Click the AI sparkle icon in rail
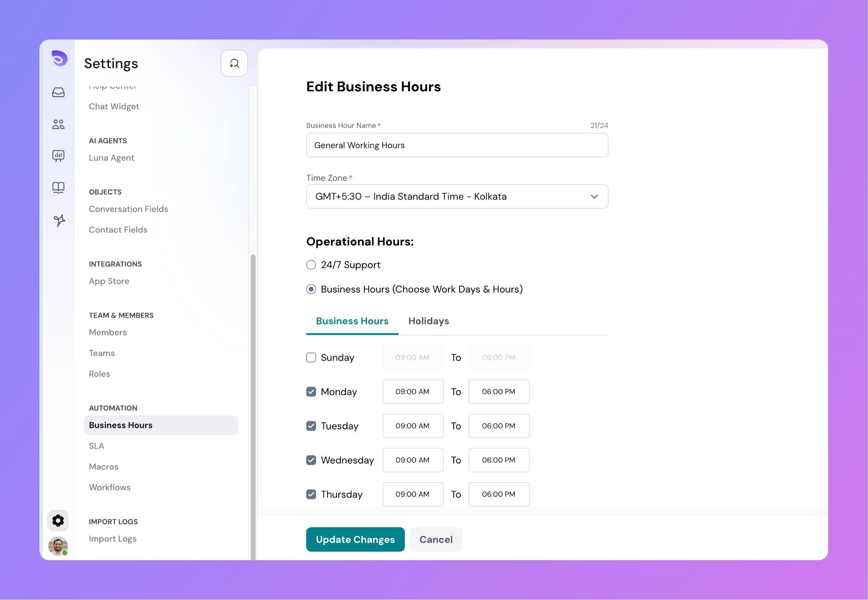 click(x=59, y=220)
